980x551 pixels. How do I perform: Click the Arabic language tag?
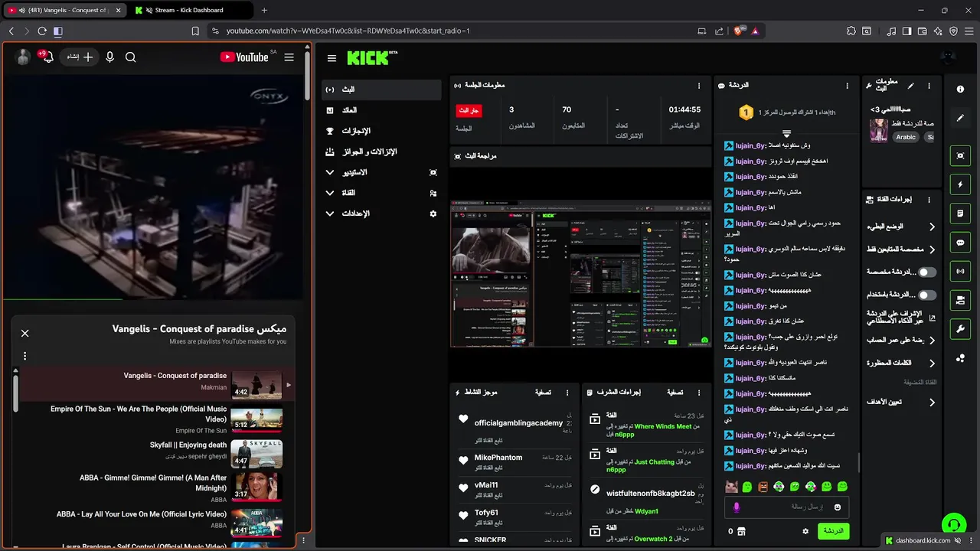click(906, 137)
